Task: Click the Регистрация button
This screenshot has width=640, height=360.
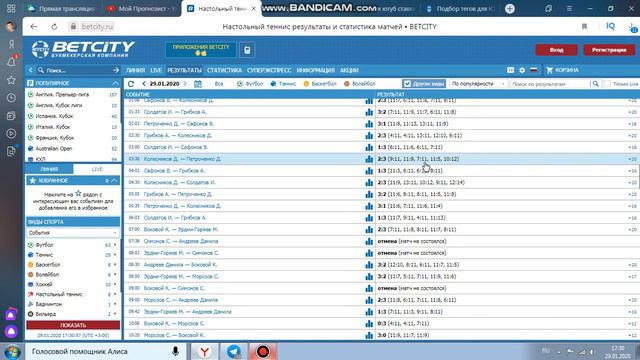Action: (x=609, y=50)
